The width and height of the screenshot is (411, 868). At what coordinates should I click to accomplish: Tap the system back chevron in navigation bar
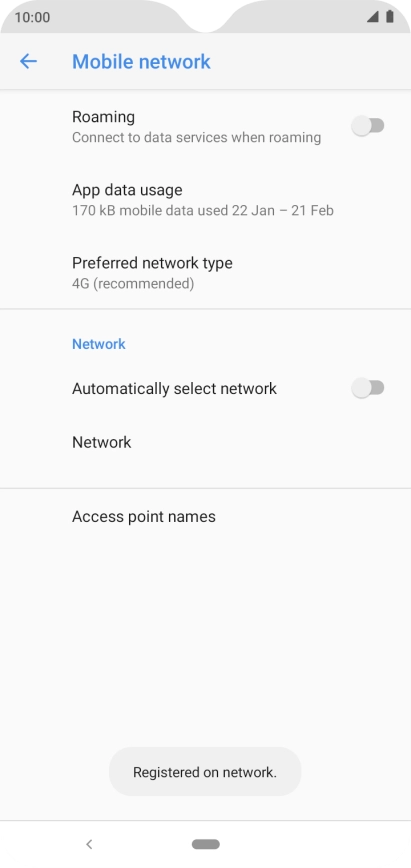tap(89, 844)
